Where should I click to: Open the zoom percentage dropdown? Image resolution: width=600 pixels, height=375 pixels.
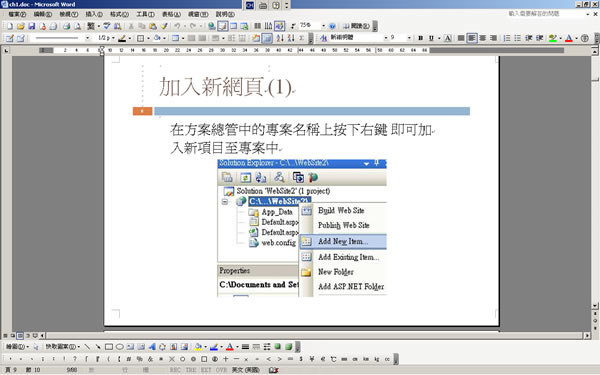pos(323,26)
